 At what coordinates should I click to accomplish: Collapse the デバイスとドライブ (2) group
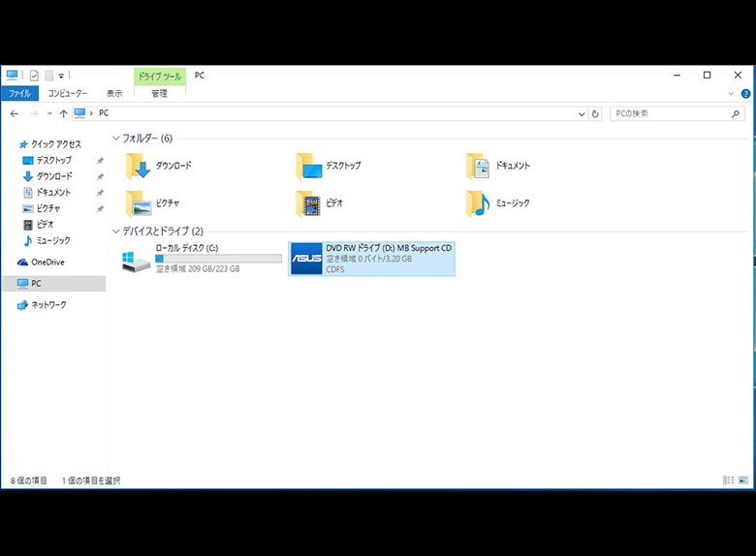coord(115,232)
